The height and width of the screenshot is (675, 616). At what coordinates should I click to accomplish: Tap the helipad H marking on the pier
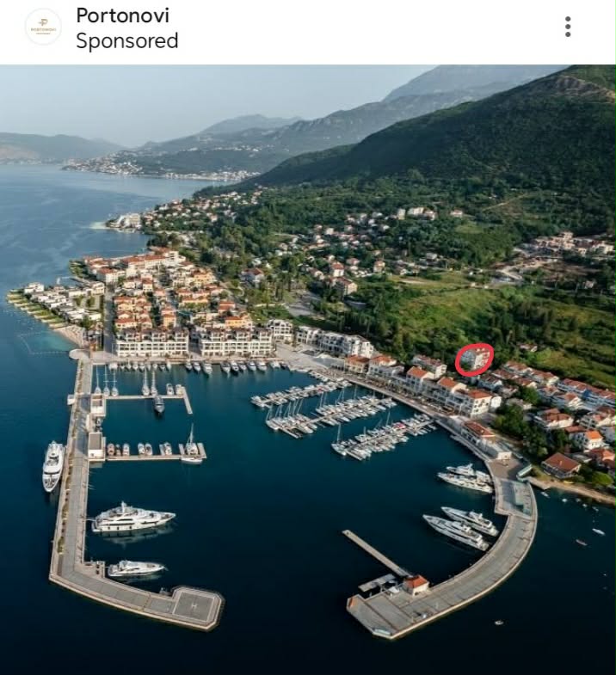click(194, 605)
